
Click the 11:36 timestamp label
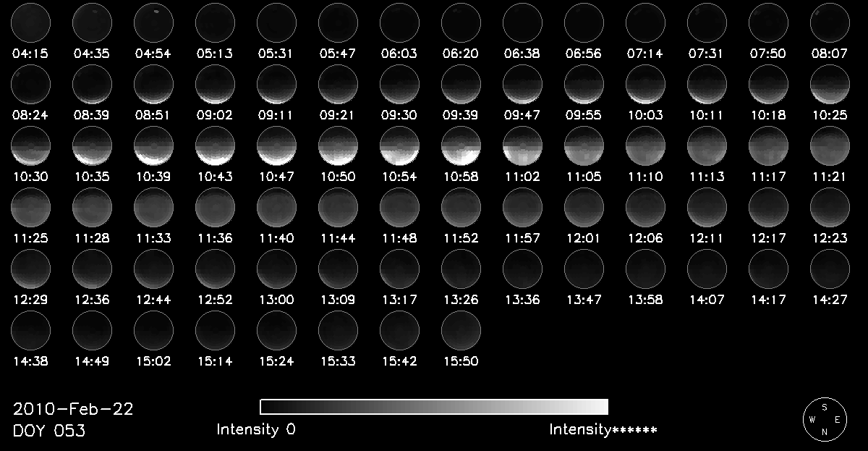pos(215,238)
